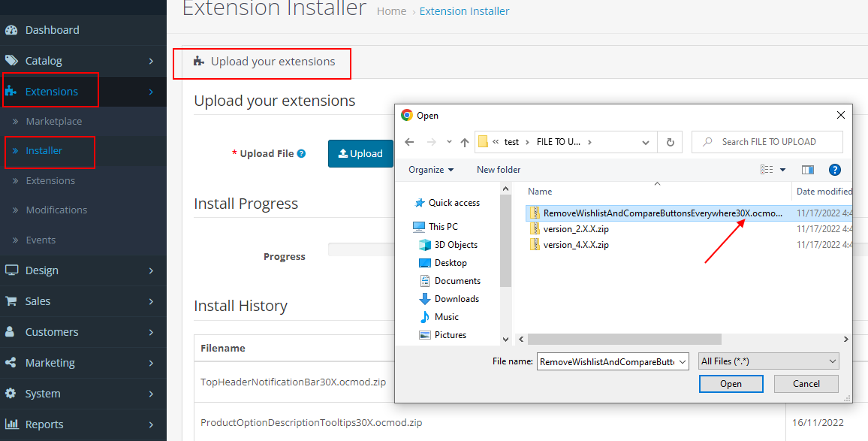
Task: Select Modifications in the sidebar
Action: (x=56, y=210)
